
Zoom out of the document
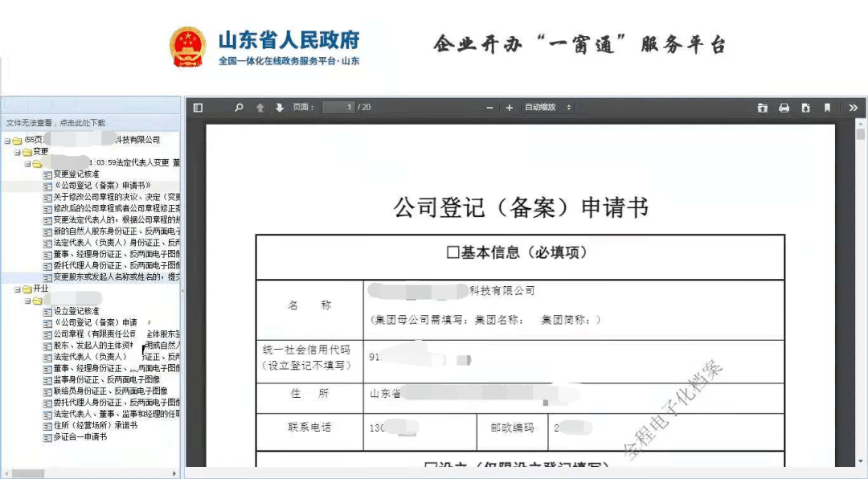coord(489,107)
